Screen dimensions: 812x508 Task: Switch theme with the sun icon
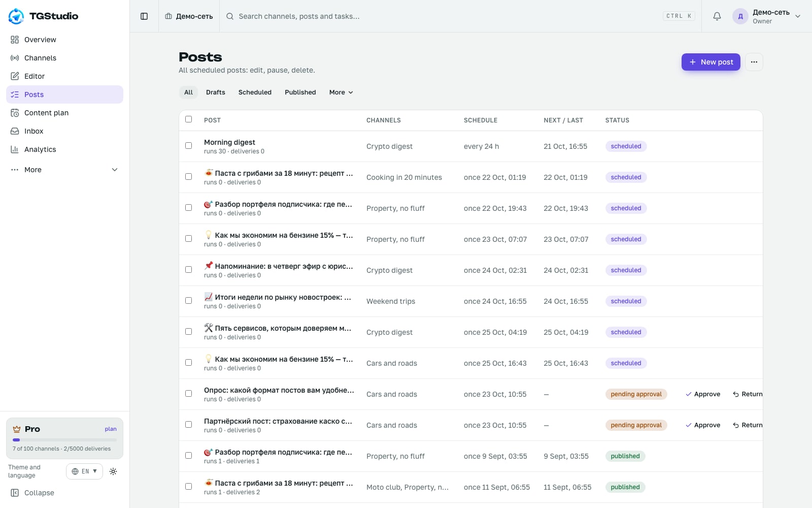coord(113,471)
